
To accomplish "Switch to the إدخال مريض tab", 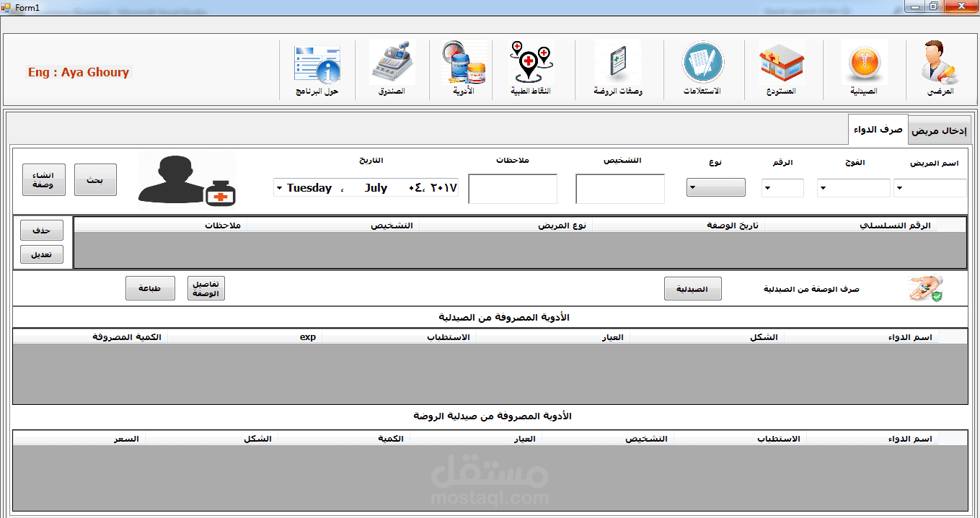I will coord(938,131).
